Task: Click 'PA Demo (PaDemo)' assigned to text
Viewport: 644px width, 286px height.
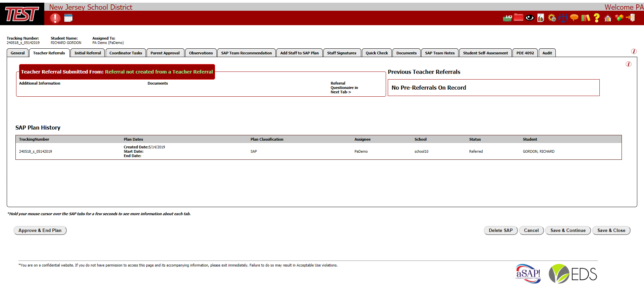Action: [x=108, y=43]
